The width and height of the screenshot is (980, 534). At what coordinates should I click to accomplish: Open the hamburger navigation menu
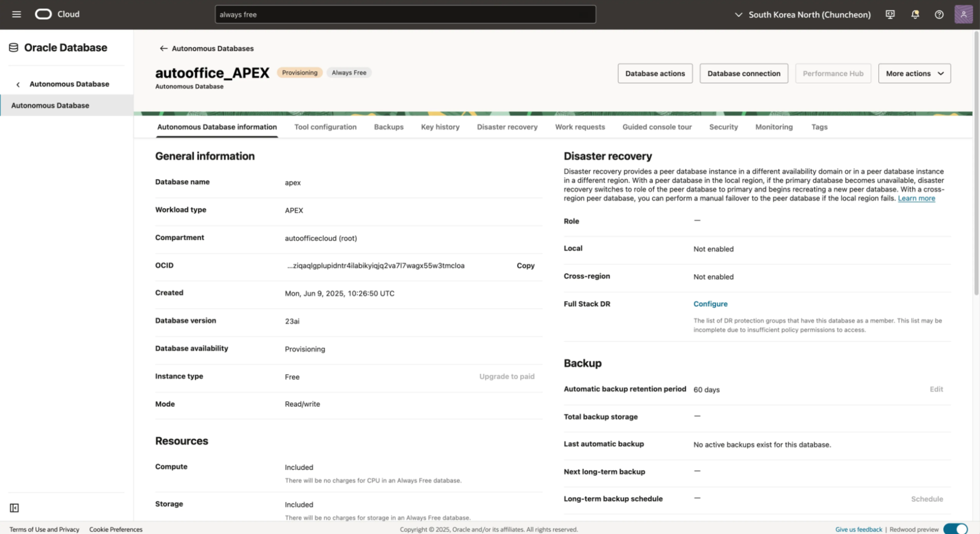(17, 15)
